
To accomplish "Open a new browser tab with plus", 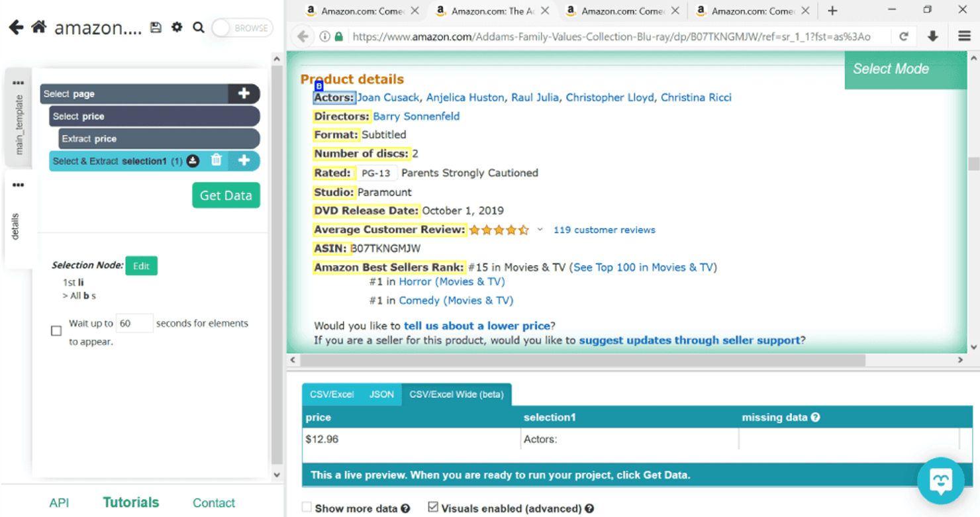I will [832, 11].
